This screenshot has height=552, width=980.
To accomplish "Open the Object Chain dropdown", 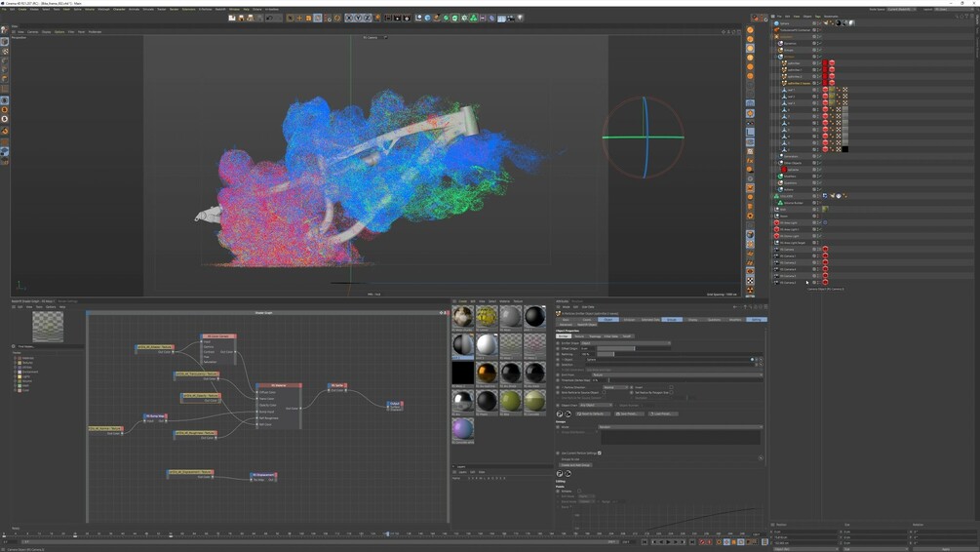I will pyautogui.click(x=596, y=405).
